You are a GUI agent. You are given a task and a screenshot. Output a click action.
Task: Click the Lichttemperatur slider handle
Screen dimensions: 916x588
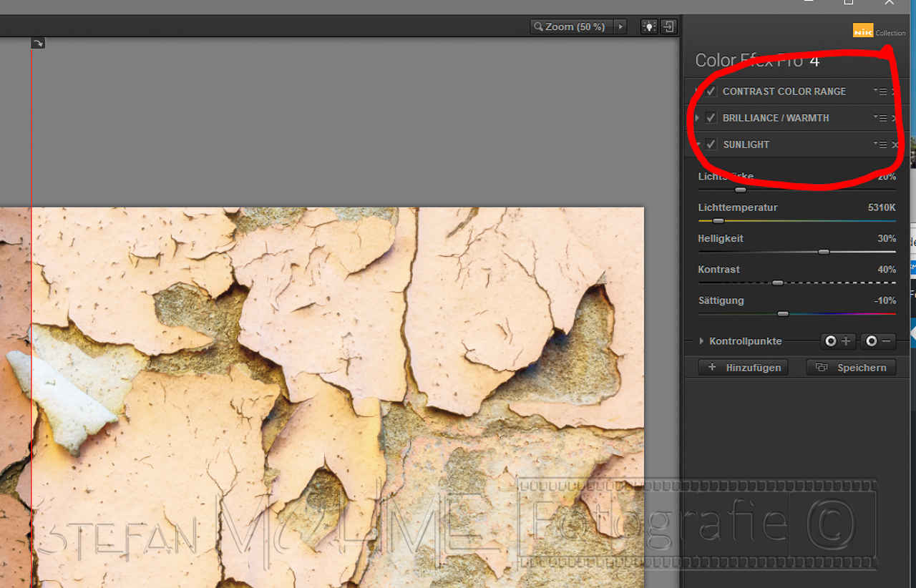click(x=718, y=221)
